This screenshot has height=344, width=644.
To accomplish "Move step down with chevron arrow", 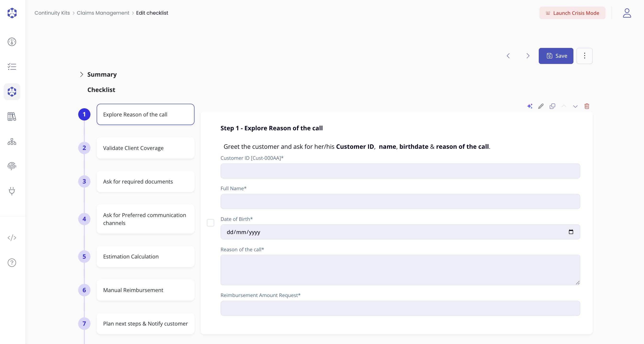I will click(x=575, y=106).
